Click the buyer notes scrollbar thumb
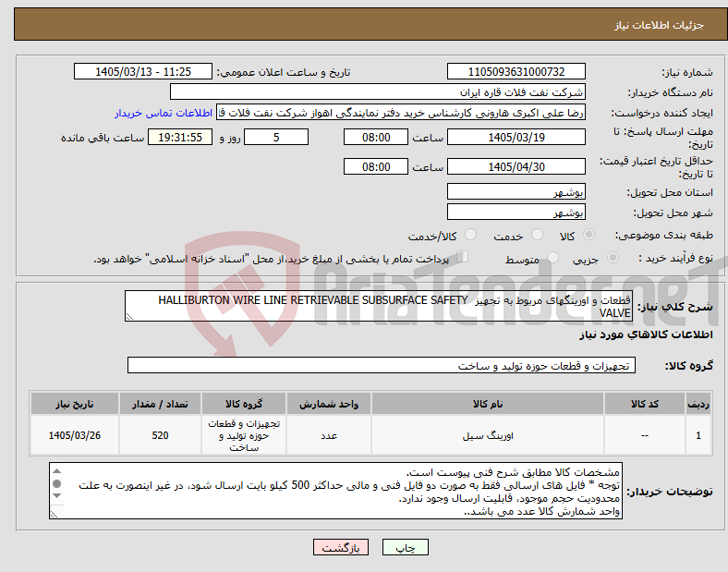The height and width of the screenshot is (572, 728). pos(56,484)
